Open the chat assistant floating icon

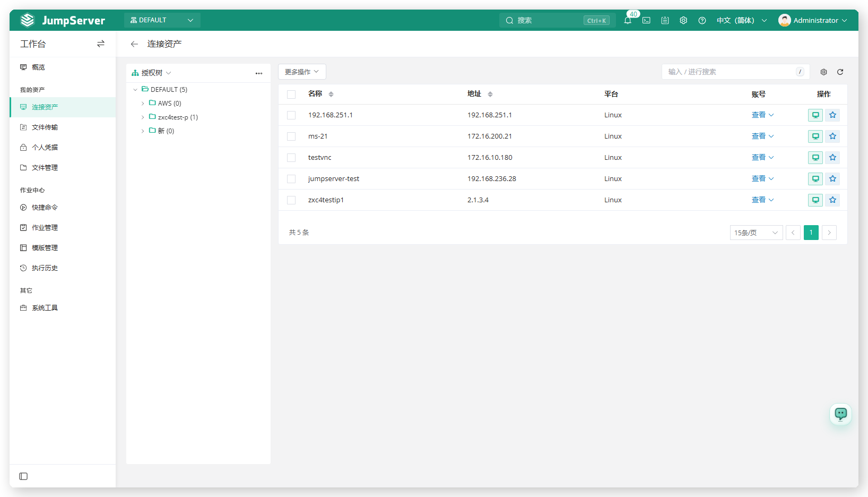841,414
